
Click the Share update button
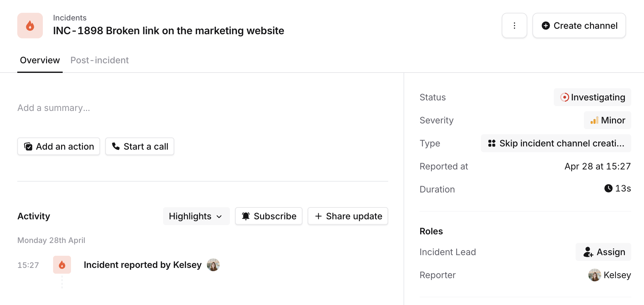pos(348,216)
